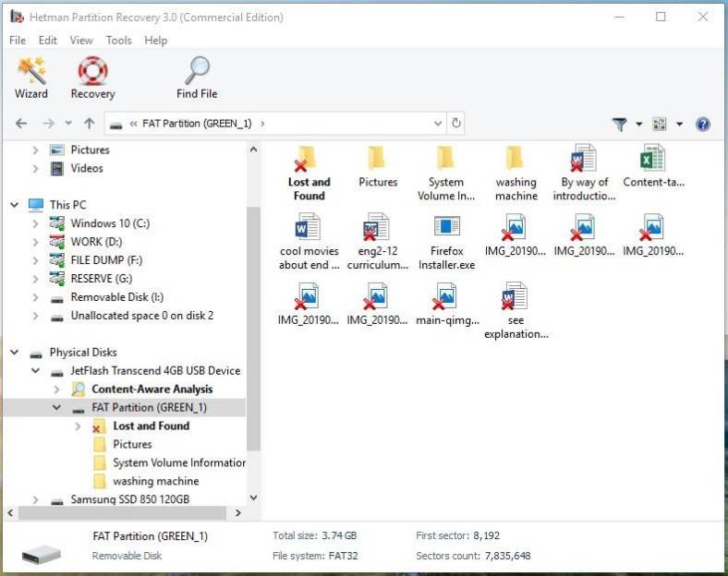Click the Windows 10 (C:) drive icon
Viewport: 728px width, 576px height.
56,223
